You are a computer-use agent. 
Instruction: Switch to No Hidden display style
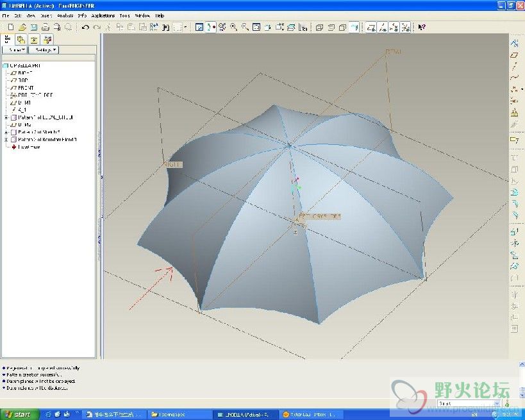(342, 27)
